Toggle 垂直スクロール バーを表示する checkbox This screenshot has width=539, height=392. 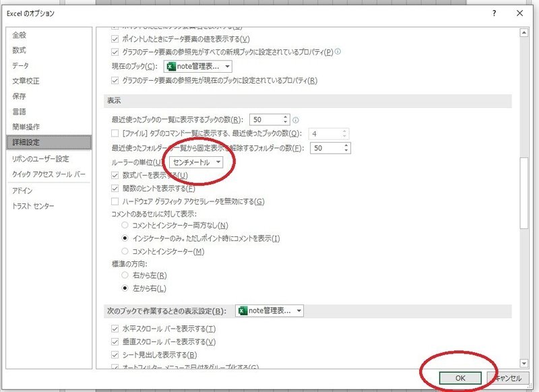pyautogui.click(x=115, y=342)
